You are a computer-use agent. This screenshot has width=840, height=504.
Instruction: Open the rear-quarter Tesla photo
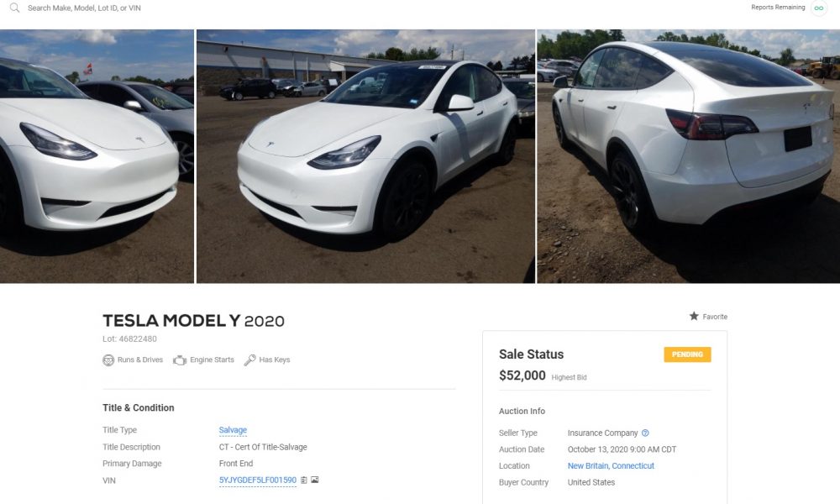689,156
